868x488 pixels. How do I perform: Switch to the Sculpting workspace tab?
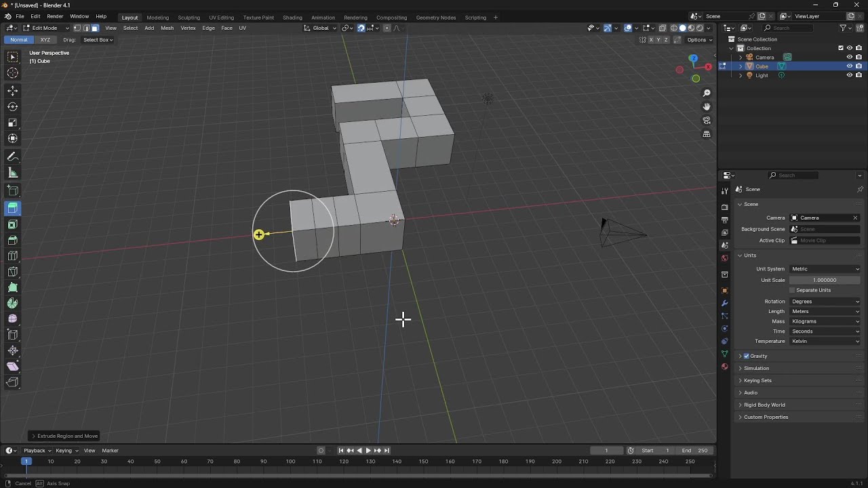pos(189,18)
